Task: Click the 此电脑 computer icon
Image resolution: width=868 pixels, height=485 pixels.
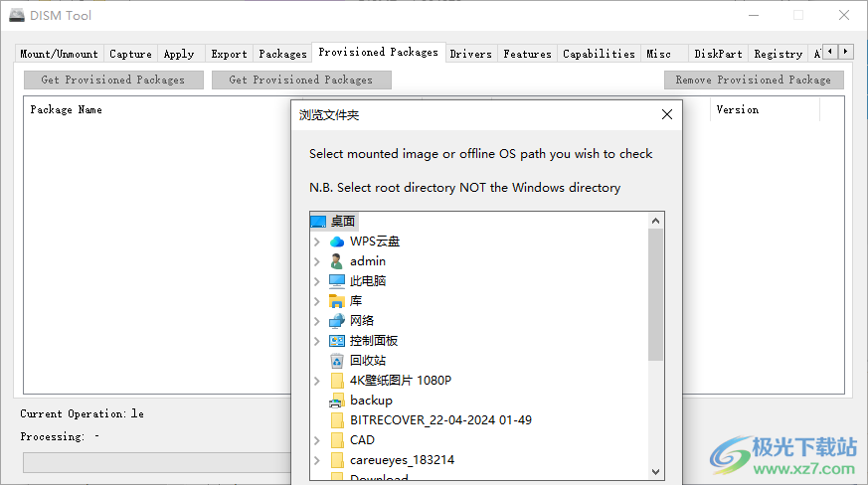Action: (337, 281)
